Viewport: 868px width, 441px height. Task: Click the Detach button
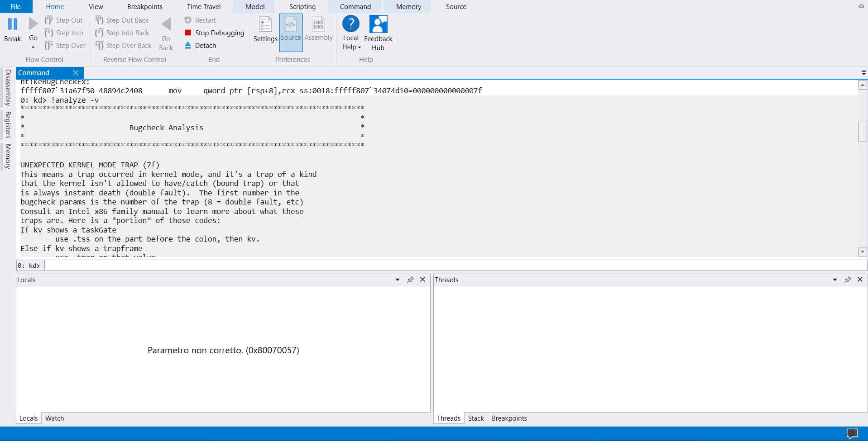tap(201, 45)
